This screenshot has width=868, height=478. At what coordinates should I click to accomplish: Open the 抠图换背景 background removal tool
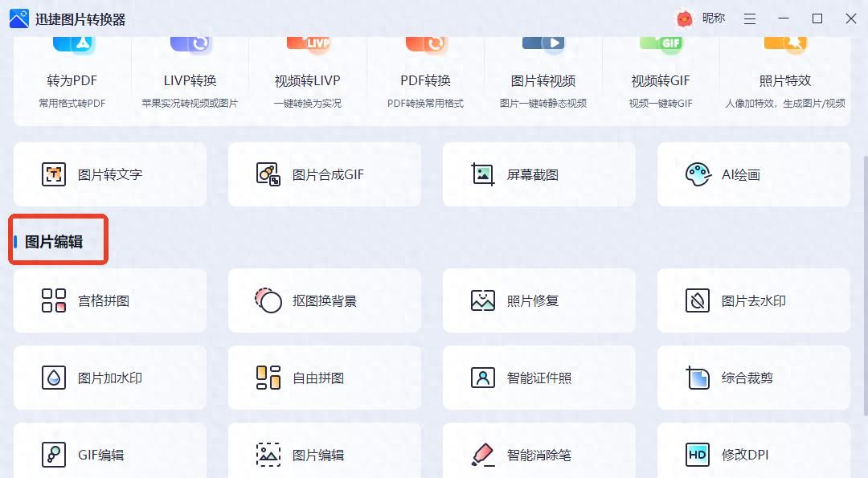325,300
